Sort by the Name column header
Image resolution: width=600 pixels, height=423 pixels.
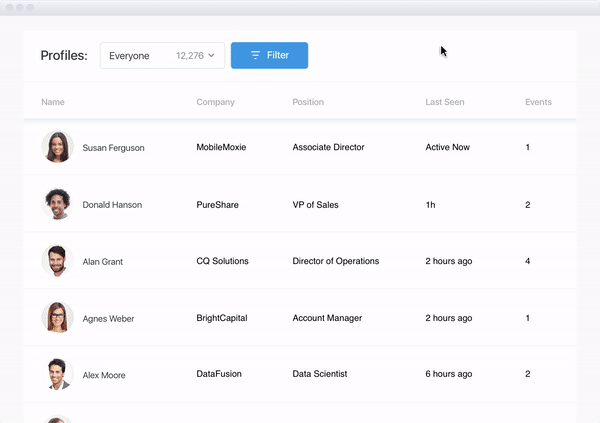coord(53,102)
